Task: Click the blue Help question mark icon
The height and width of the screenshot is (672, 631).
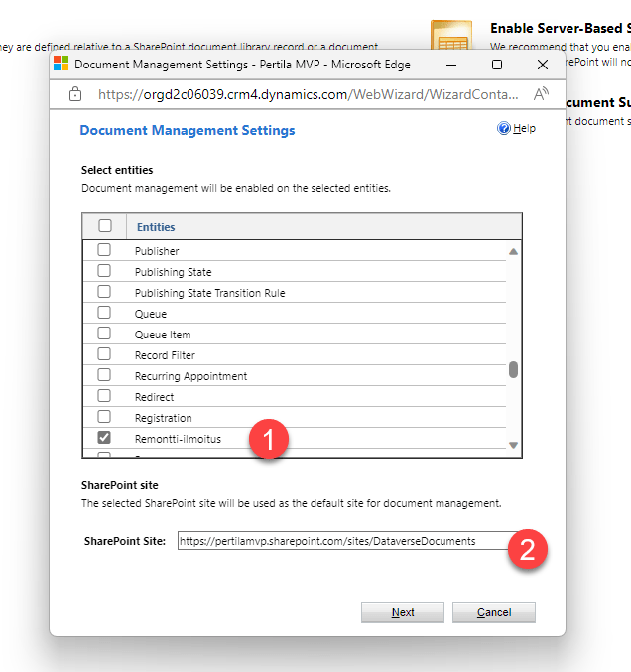Action: (504, 129)
